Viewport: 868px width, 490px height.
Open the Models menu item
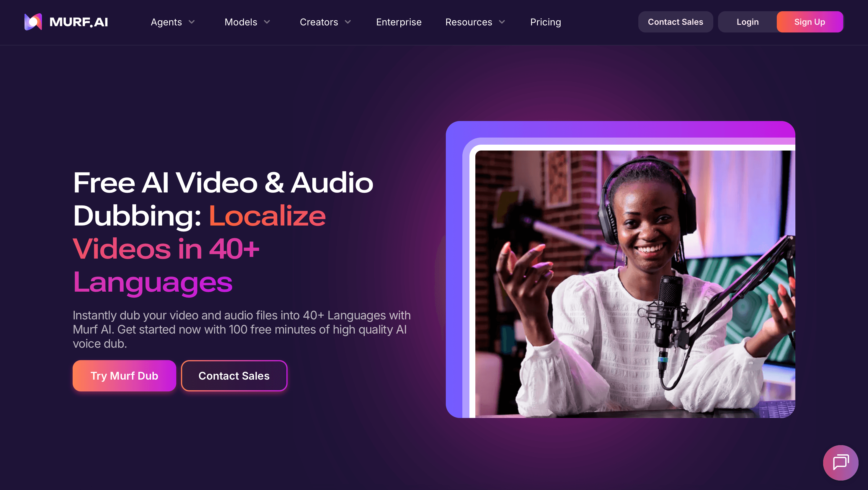[241, 22]
